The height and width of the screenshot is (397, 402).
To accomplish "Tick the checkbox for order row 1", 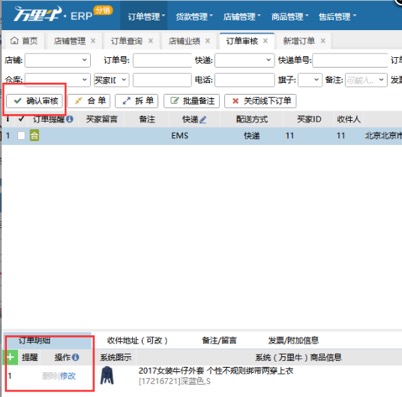I will point(21,136).
